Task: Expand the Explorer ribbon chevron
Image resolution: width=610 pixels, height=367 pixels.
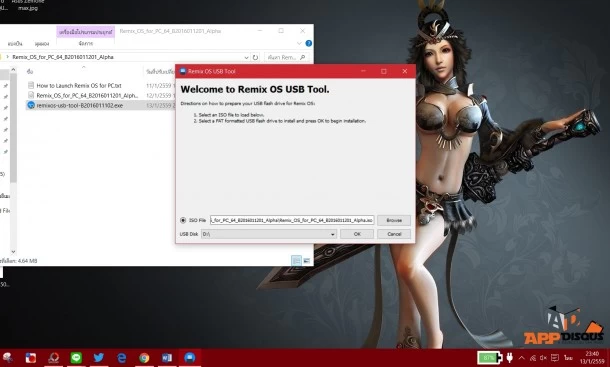Action: pyautogui.click(x=299, y=43)
